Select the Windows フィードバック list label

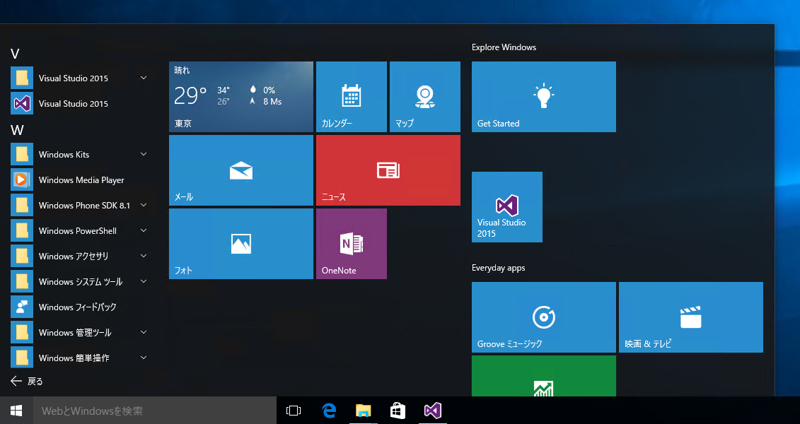[x=78, y=307]
